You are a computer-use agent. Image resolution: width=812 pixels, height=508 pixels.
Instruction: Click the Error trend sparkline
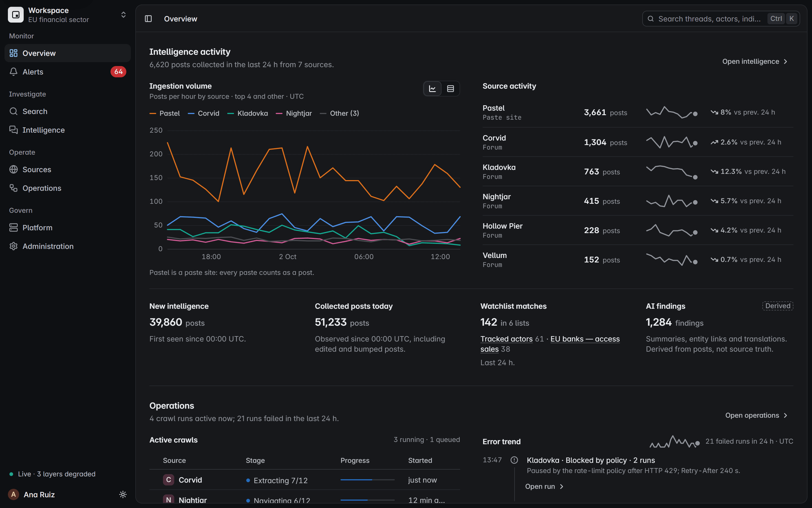click(674, 441)
